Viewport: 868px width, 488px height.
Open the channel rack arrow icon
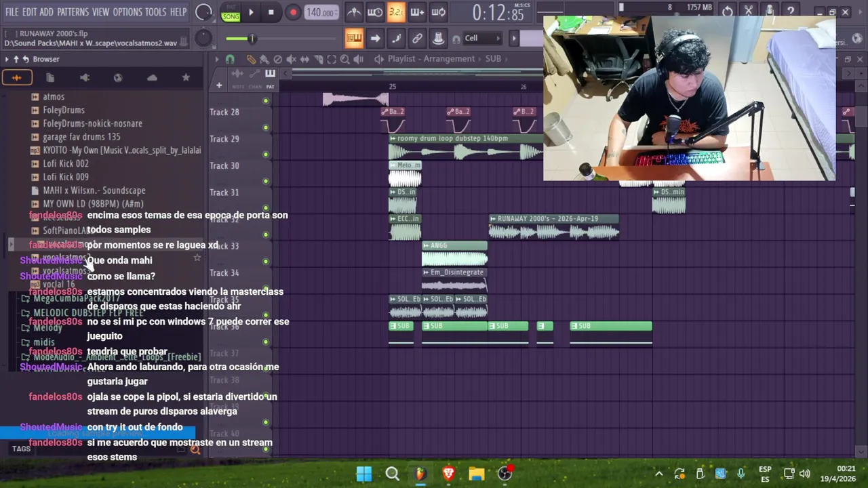[x=375, y=38]
